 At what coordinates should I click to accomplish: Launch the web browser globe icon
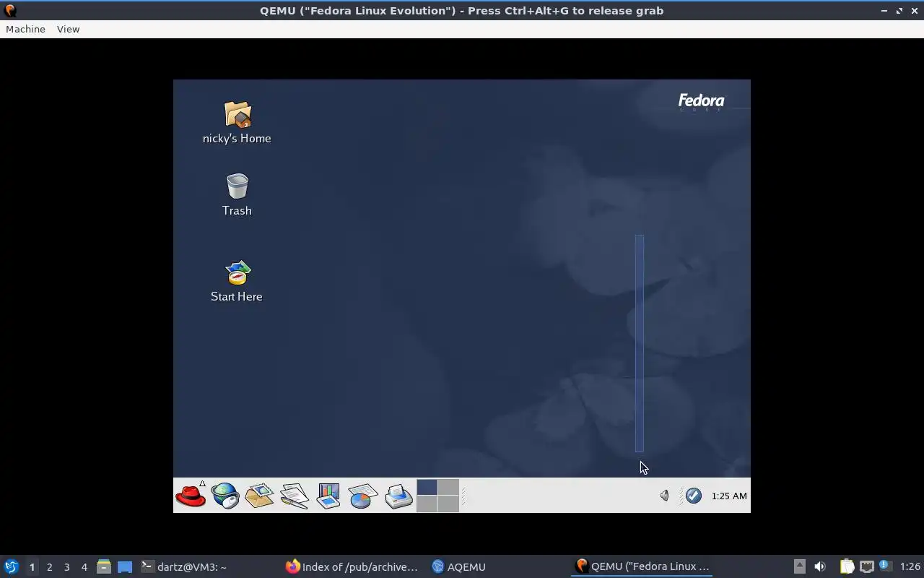225,496
